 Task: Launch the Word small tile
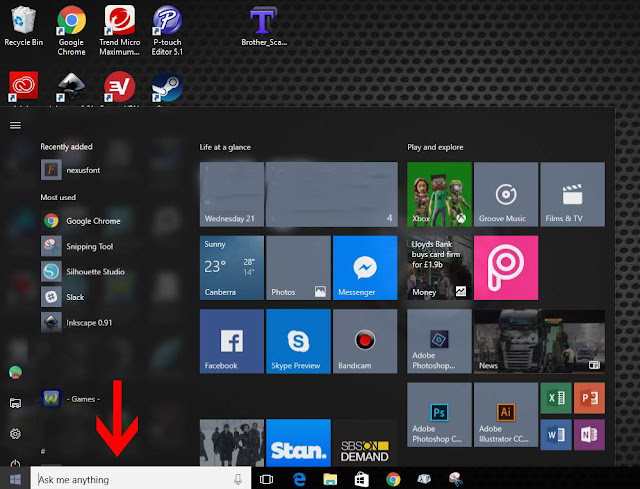click(x=556, y=435)
